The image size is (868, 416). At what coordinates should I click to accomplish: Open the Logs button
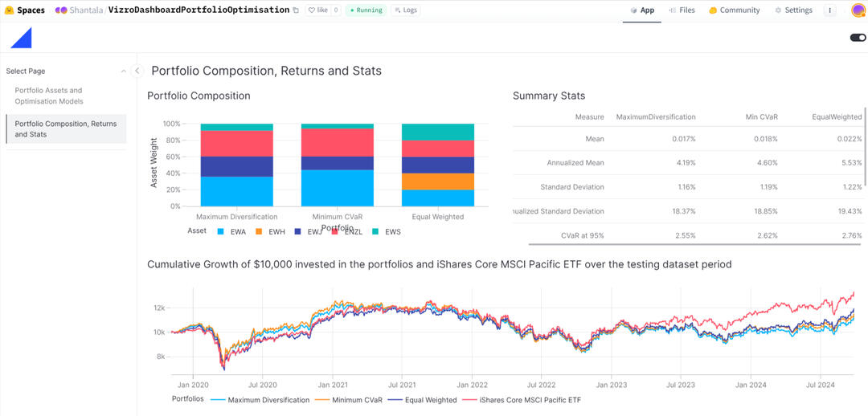(x=405, y=10)
